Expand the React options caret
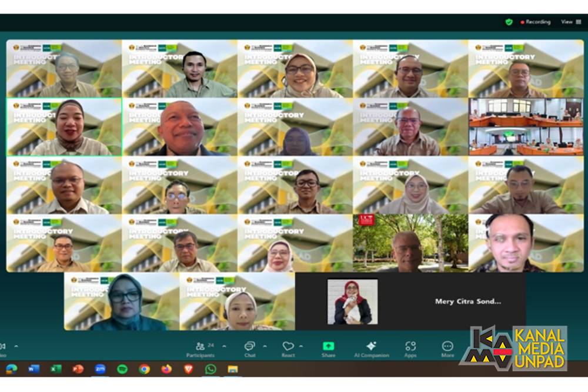Screen dimensions: 588x392 point(301,346)
